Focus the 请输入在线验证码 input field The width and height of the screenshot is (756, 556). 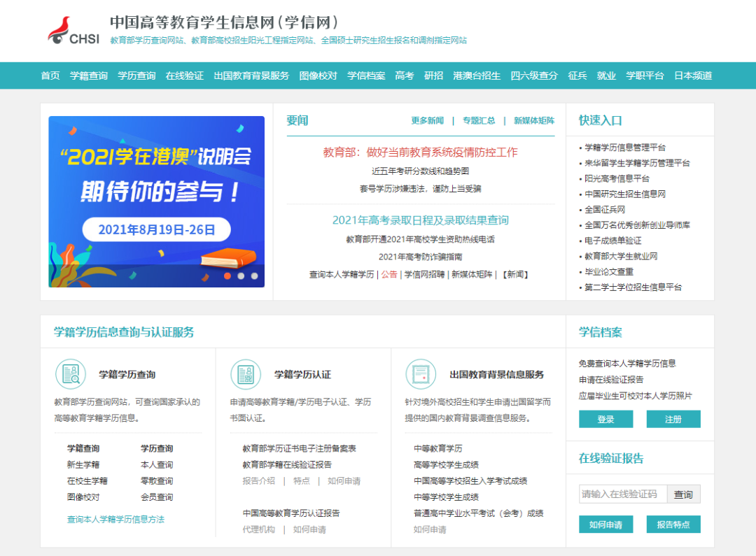click(622, 494)
